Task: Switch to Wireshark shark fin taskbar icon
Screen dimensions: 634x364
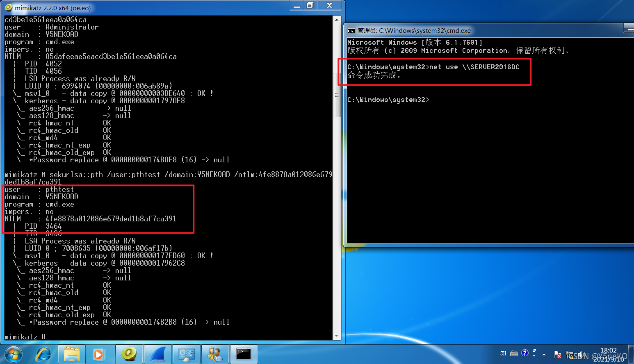Action: pyautogui.click(x=158, y=354)
